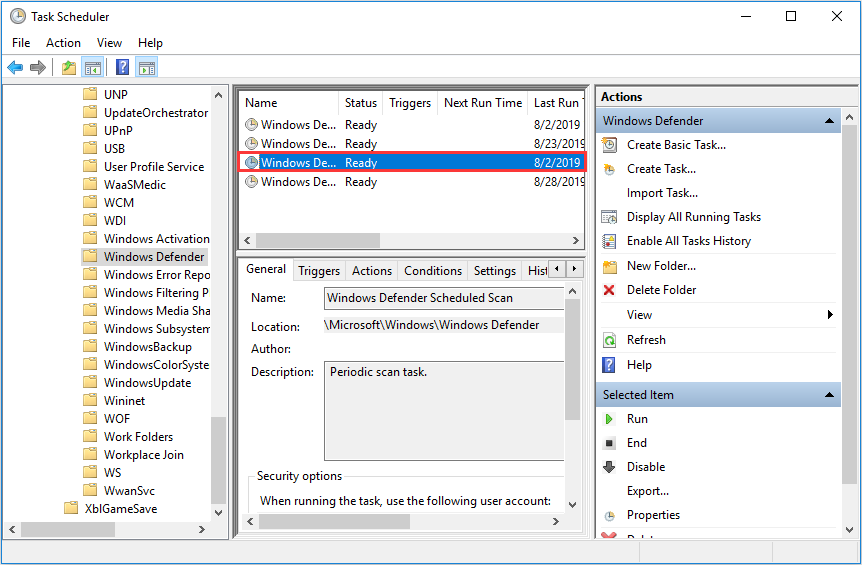Click the Display All Running Tasks icon
Image resolution: width=862 pixels, height=565 pixels.
coord(609,217)
